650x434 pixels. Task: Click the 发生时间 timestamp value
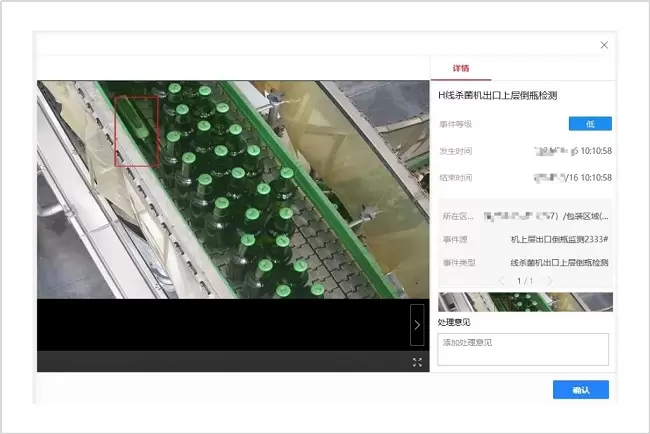coord(574,151)
